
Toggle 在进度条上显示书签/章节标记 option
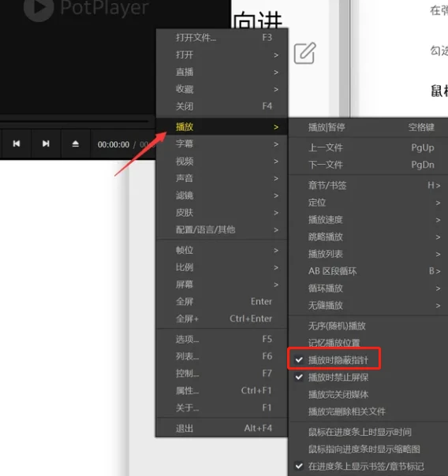(358, 466)
